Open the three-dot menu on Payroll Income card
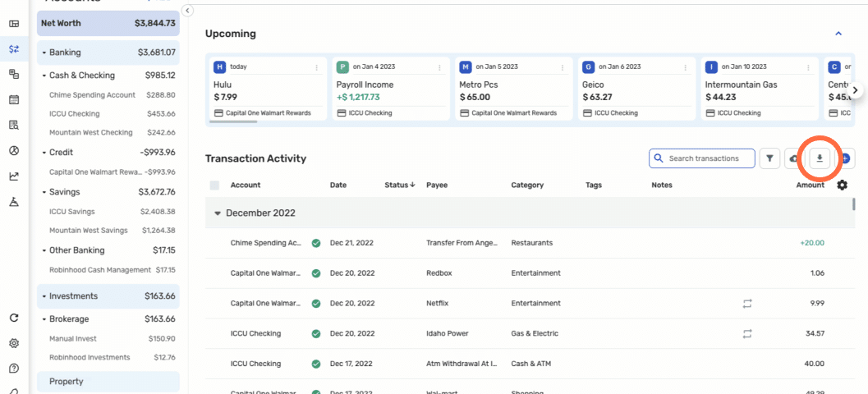Image resolution: width=868 pixels, height=394 pixels. (x=439, y=67)
